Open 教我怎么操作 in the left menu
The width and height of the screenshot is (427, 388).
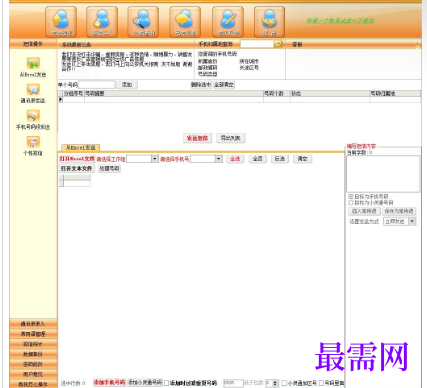pos(33,384)
